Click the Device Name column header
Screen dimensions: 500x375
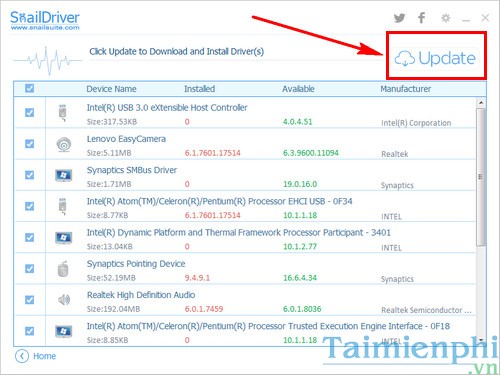pos(111,89)
